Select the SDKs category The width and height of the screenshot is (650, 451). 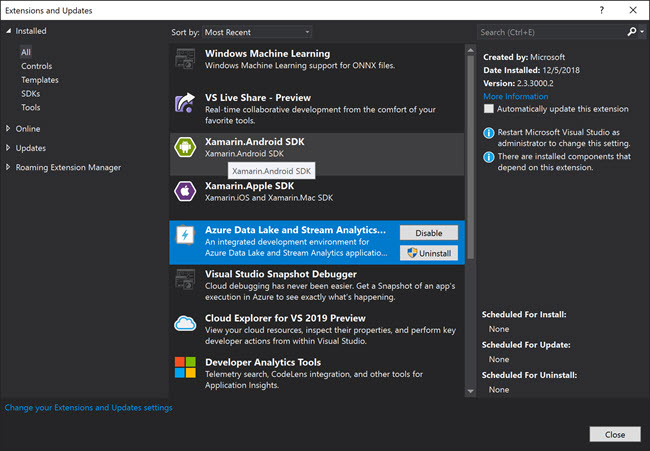(31, 94)
